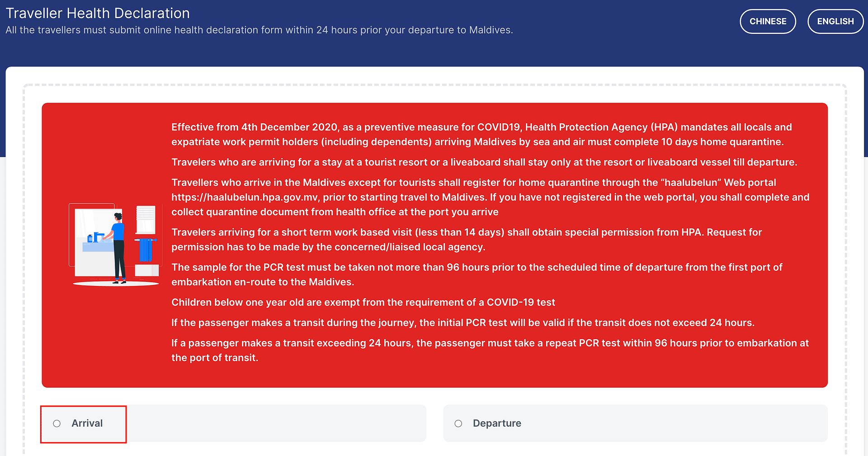Switch language to English
The height and width of the screenshot is (456, 868).
[x=835, y=21]
